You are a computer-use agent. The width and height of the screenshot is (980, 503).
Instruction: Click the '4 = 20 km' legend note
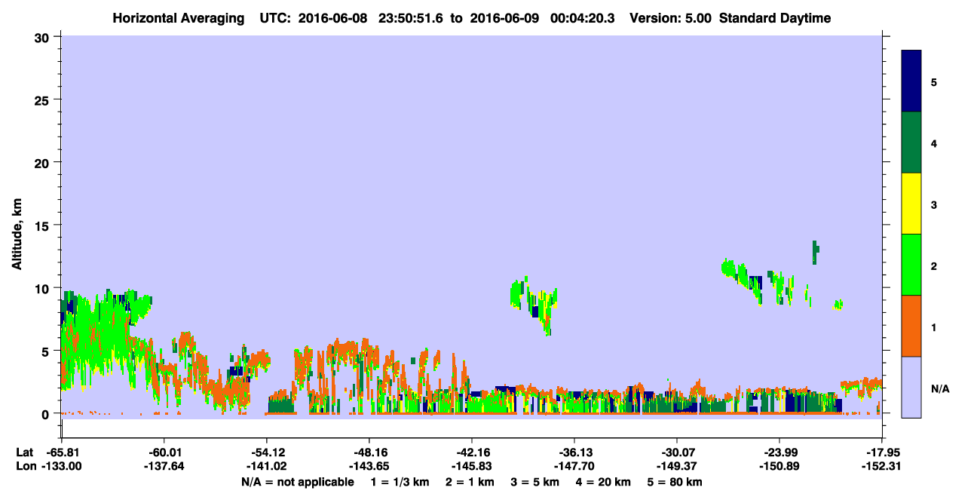coord(602,482)
